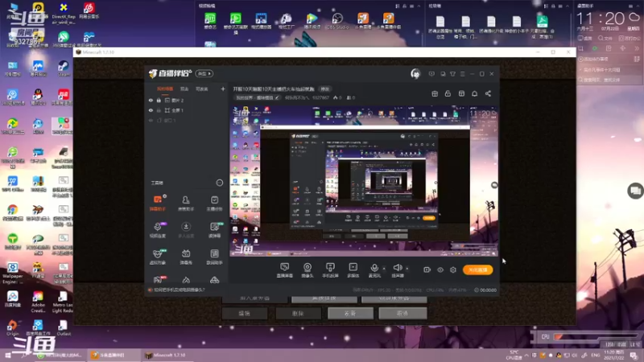This screenshot has width=644, height=362.
Task: Switch to the first orange scene tab
Action: [x=165, y=88]
